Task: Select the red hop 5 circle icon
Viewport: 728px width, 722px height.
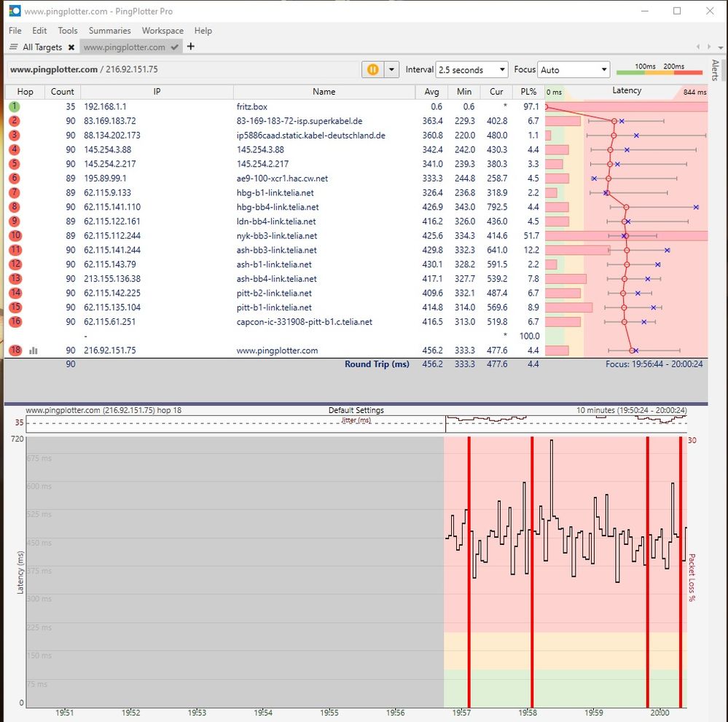Action: coord(15,163)
